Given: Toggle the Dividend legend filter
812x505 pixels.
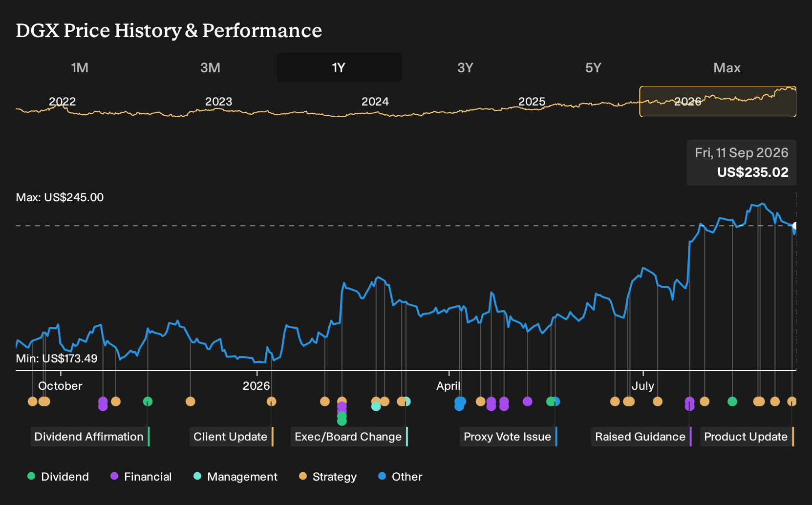Looking at the screenshot, I should tap(58, 477).
